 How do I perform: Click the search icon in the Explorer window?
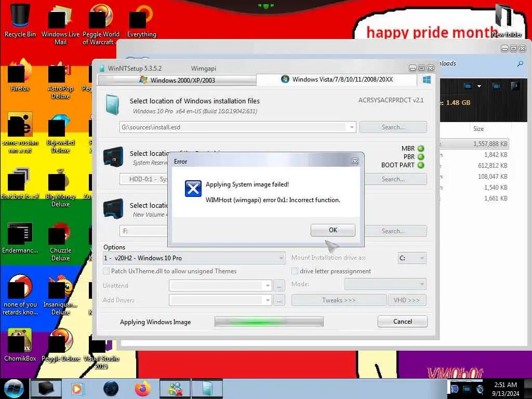520,63
